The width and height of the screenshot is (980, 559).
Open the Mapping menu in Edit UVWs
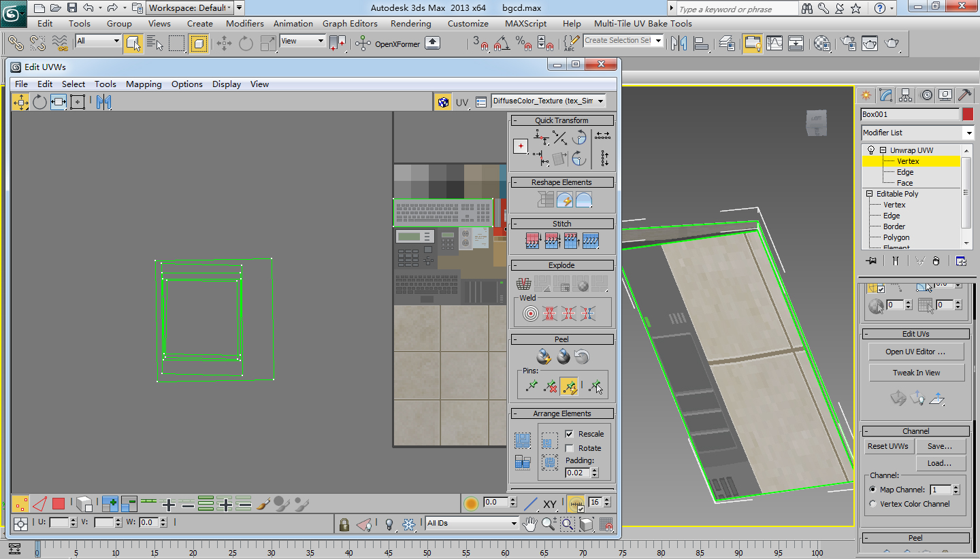coord(144,84)
